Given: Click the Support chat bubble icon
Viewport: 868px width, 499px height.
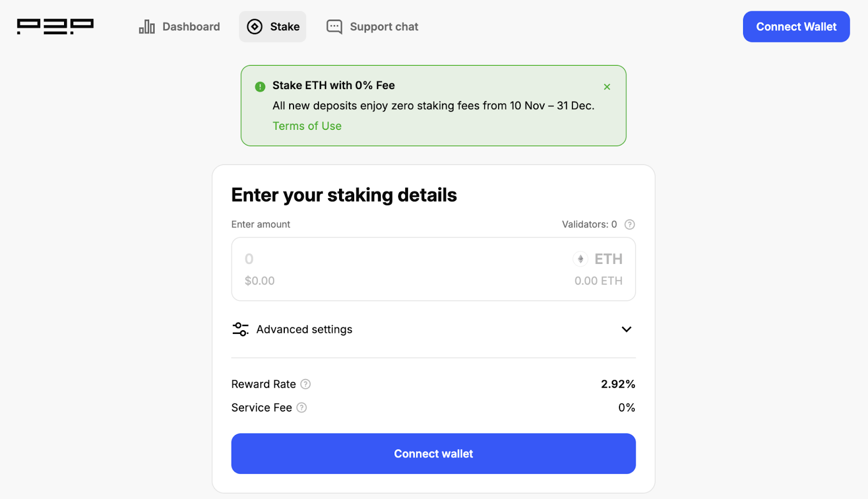Looking at the screenshot, I should pos(334,27).
